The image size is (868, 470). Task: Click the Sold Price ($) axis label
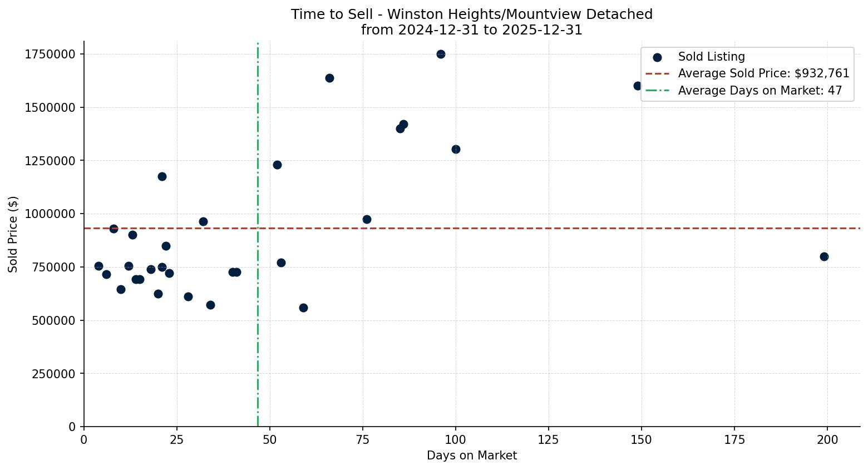pyautogui.click(x=13, y=234)
